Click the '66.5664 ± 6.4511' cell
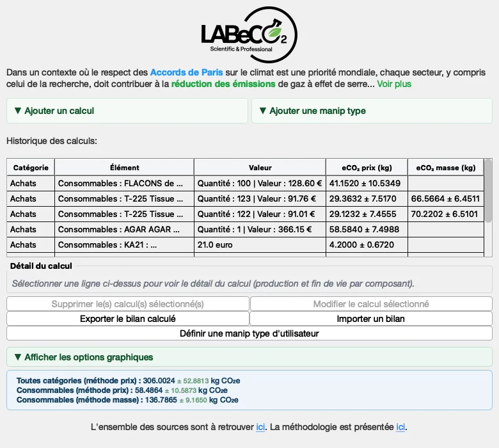Viewport: 499px width, 448px height. tap(445, 198)
